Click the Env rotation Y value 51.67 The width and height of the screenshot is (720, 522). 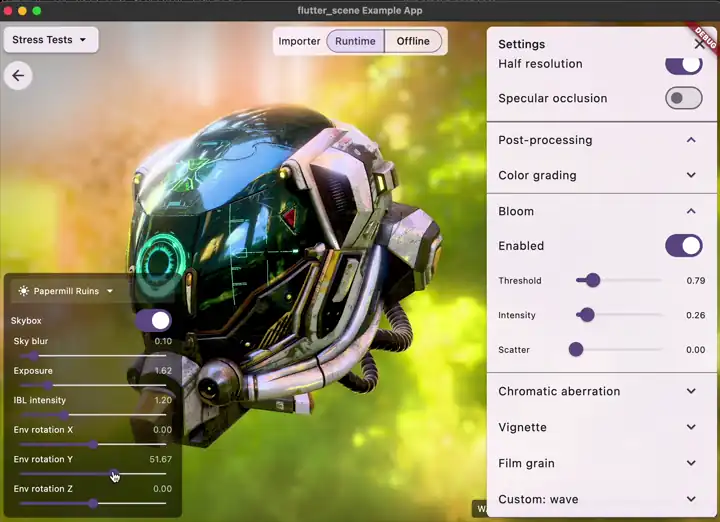(x=161, y=459)
